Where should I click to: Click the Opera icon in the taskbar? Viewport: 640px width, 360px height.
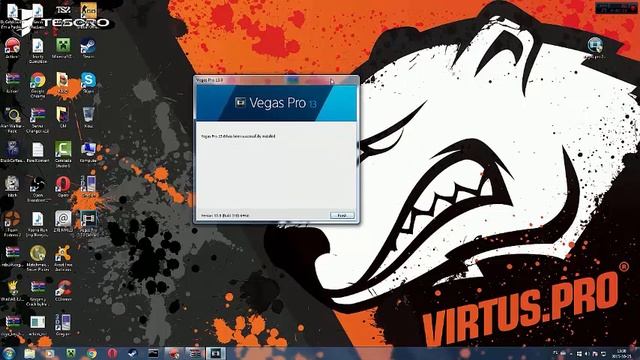pos(112,353)
